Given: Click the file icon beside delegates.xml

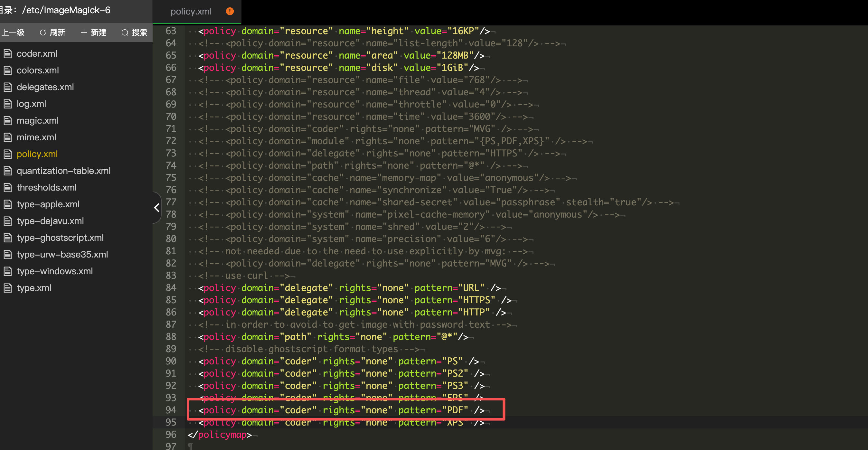Looking at the screenshot, I should coord(8,87).
